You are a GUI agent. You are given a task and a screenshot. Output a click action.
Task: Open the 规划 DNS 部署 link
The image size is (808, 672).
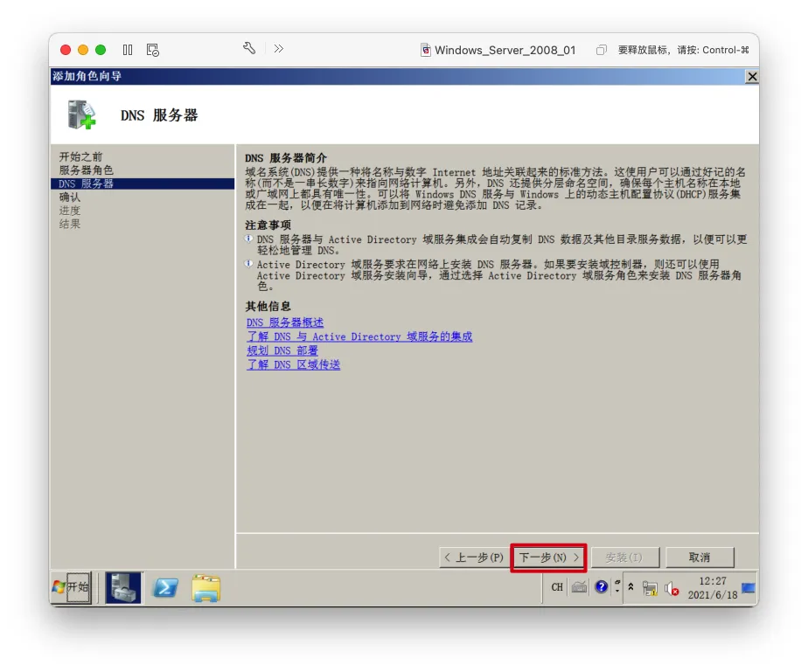(x=282, y=350)
